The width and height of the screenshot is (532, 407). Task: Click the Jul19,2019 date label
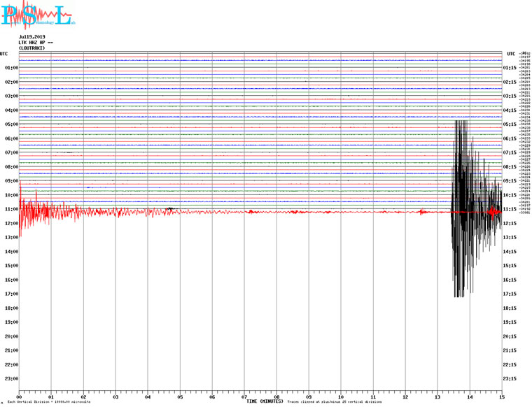[x=31, y=36]
